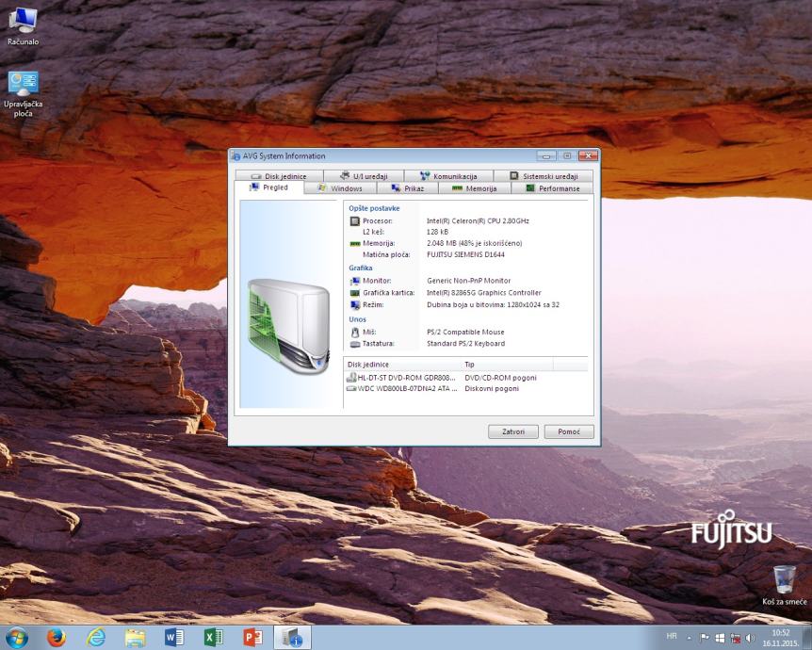812x650 pixels.
Task: Select the Pregled tab
Action: click(x=268, y=187)
